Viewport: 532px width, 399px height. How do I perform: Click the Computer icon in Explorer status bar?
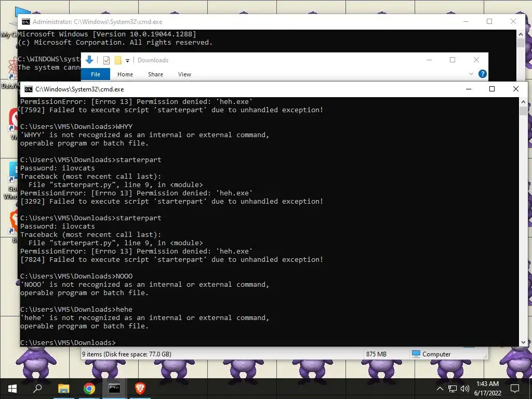pos(416,354)
